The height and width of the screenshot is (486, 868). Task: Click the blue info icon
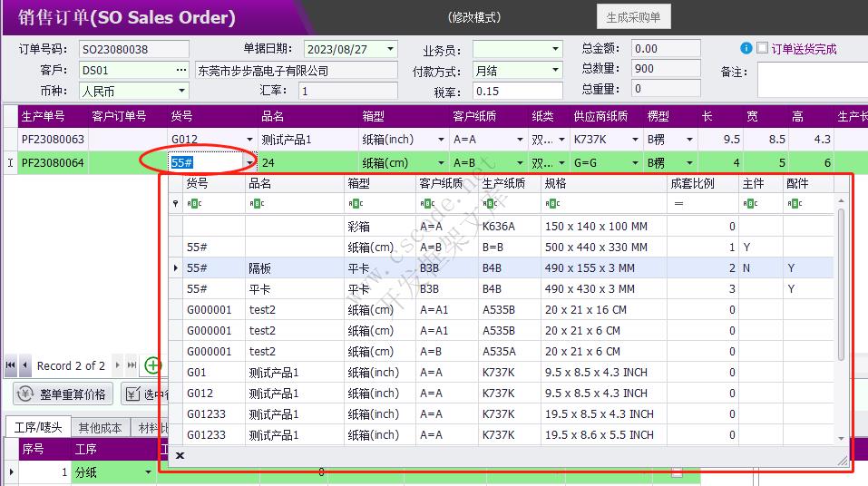(x=746, y=49)
